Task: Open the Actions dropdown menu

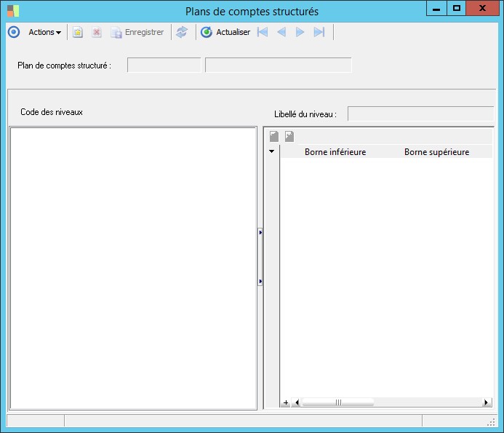Action: coord(44,32)
